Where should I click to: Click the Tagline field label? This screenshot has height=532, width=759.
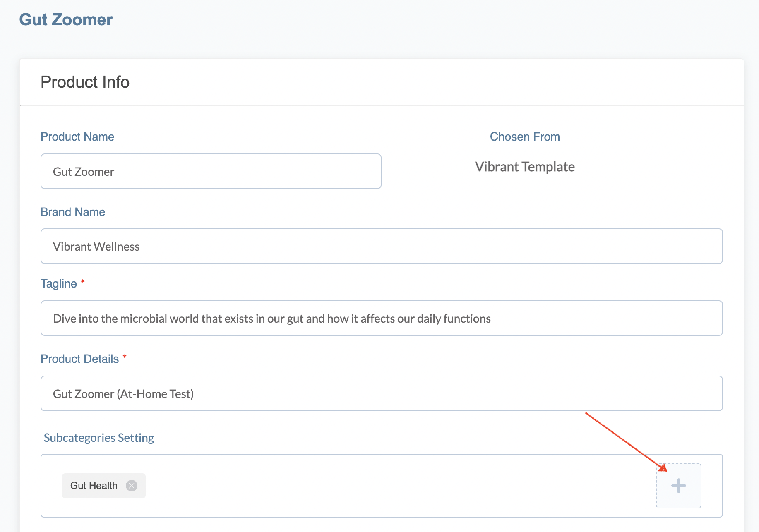coord(59,283)
